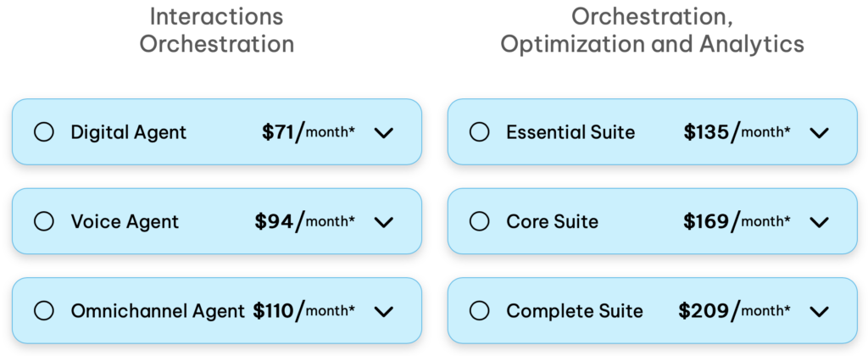Pick the Core Suite radio button
Screen dimensions: 868x356
pos(480,221)
